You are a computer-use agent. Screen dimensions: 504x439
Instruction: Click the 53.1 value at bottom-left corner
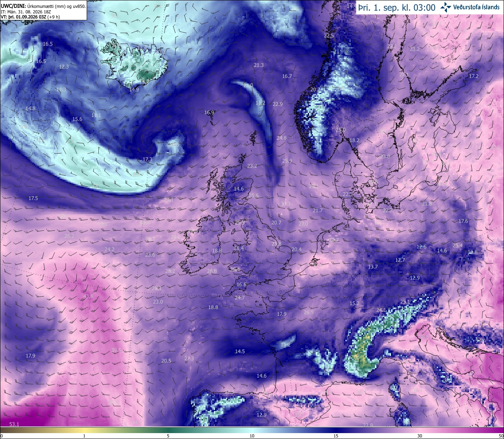point(14,424)
